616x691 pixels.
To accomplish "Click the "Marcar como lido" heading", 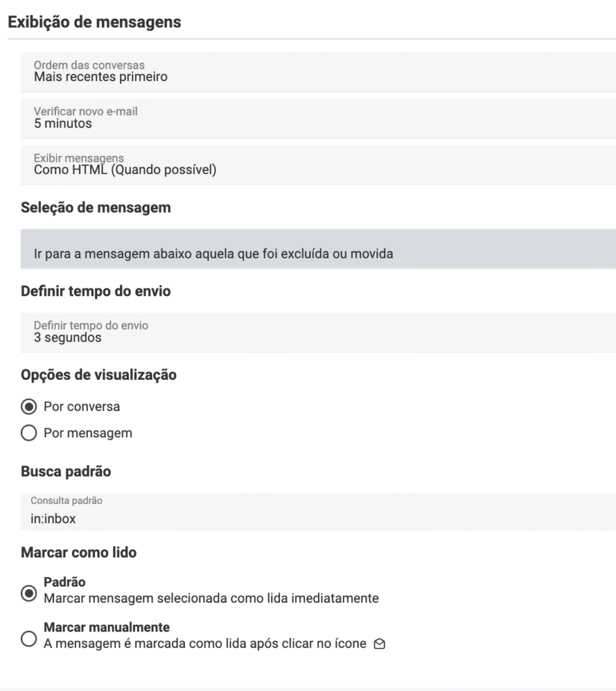I will click(x=78, y=553).
